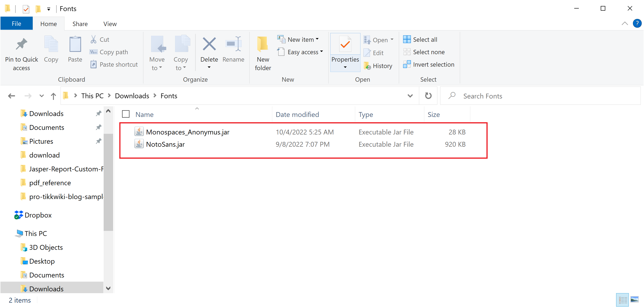Click the Rename icon
Image resolution: width=644 pixels, height=307 pixels.
(233, 44)
